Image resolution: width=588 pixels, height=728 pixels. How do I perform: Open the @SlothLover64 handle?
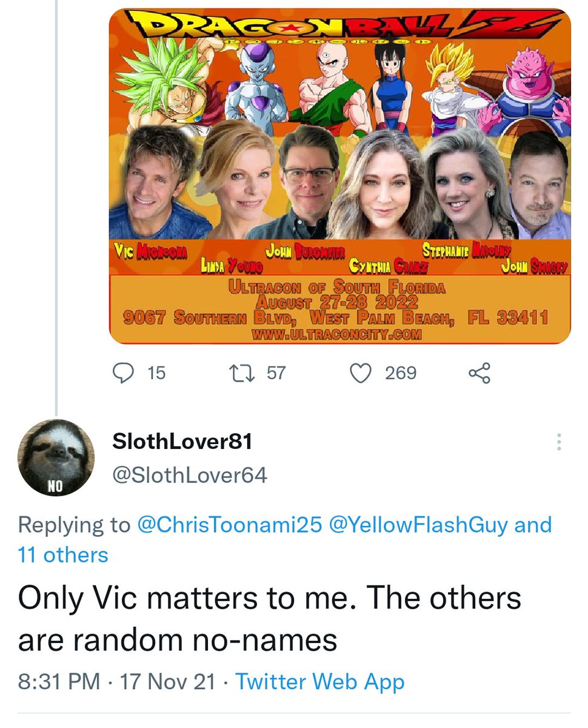[x=190, y=475]
